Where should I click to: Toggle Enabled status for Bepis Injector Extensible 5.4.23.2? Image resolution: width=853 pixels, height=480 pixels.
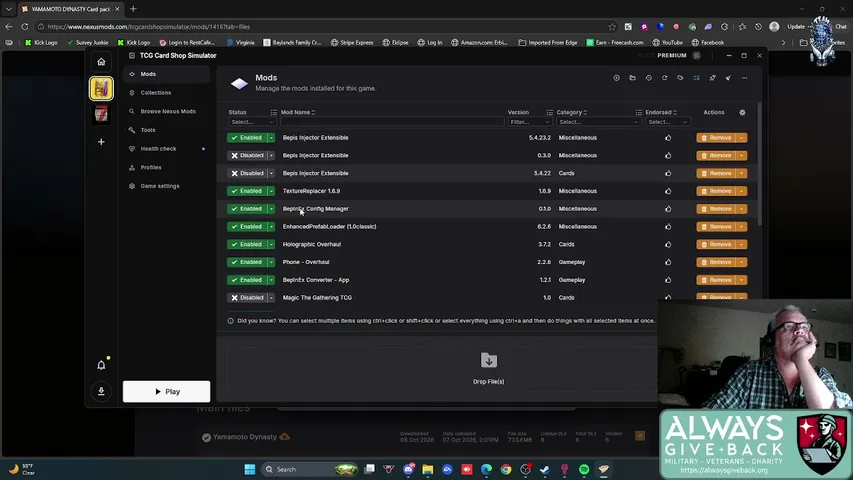(246, 138)
